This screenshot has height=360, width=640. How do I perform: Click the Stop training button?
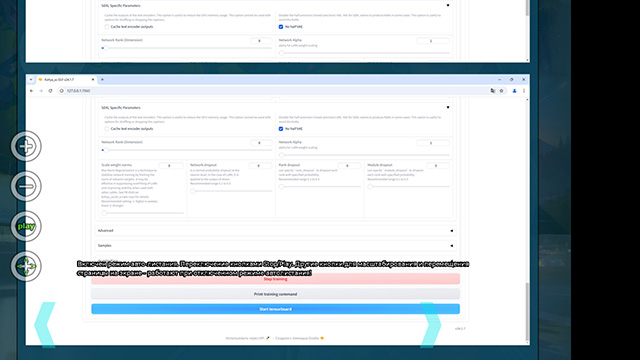[276, 279]
